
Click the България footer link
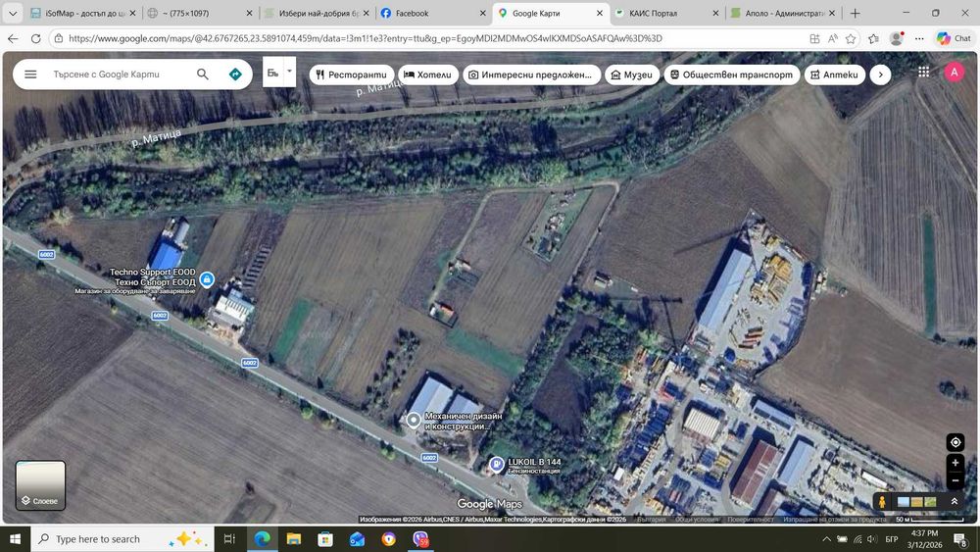[x=651, y=520]
